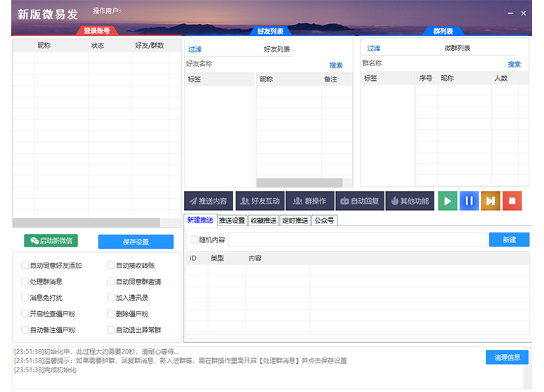The image size is (544, 392).
Task: Launch new WeChat via 启动新微信
Action: pyautogui.click(x=51, y=241)
